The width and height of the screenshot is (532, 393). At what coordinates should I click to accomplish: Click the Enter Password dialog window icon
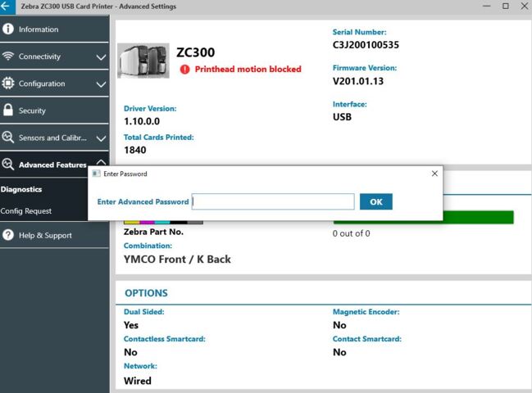(97, 174)
